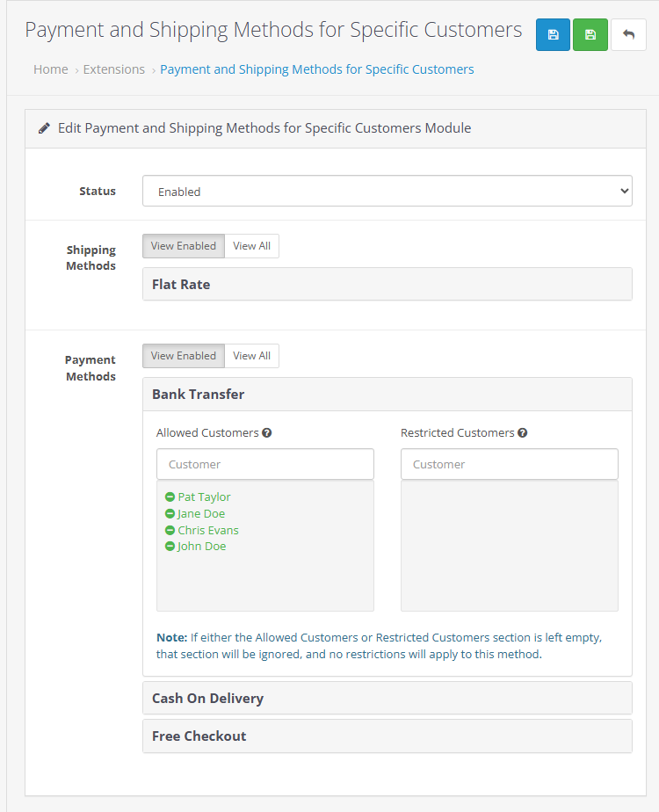
Task: Toggle View All for Payment Methods
Action: pos(251,356)
